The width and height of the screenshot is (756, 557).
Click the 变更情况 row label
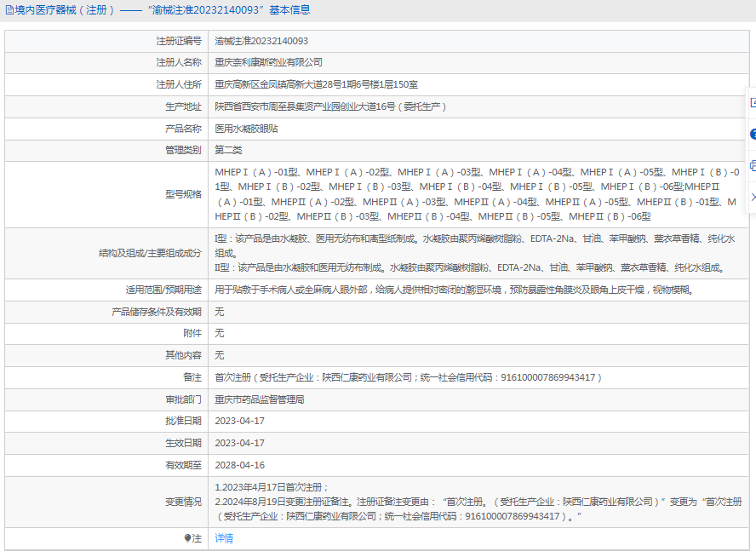coord(183,502)
